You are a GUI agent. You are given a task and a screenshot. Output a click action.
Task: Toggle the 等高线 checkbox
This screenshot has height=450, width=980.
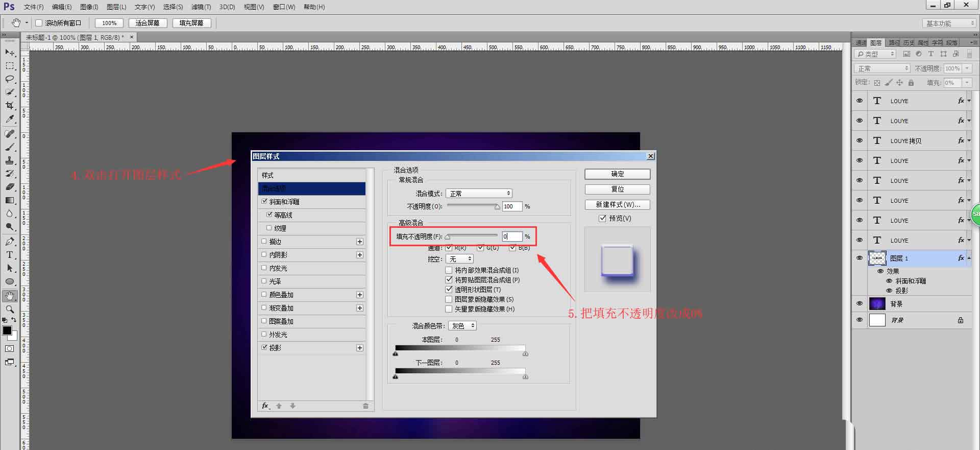(269, 215)
